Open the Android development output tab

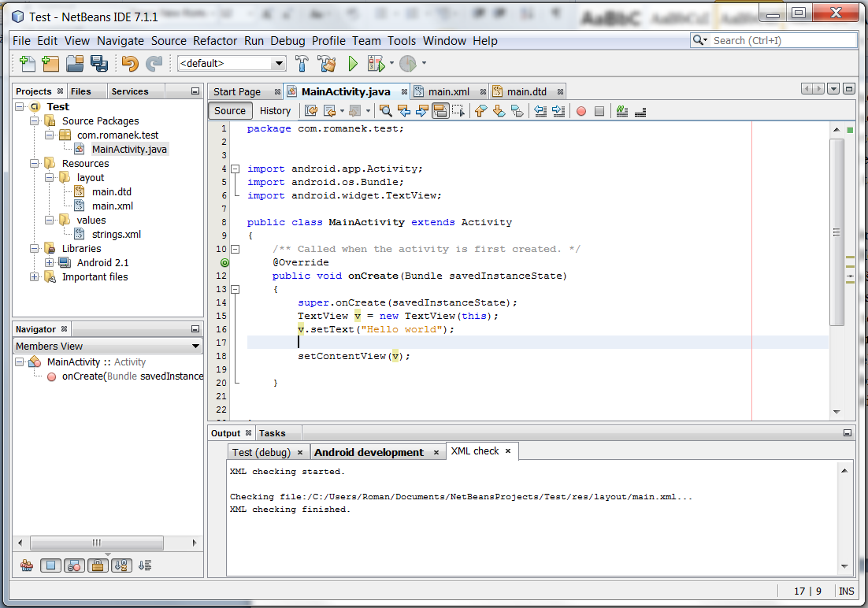coord(369,452)
